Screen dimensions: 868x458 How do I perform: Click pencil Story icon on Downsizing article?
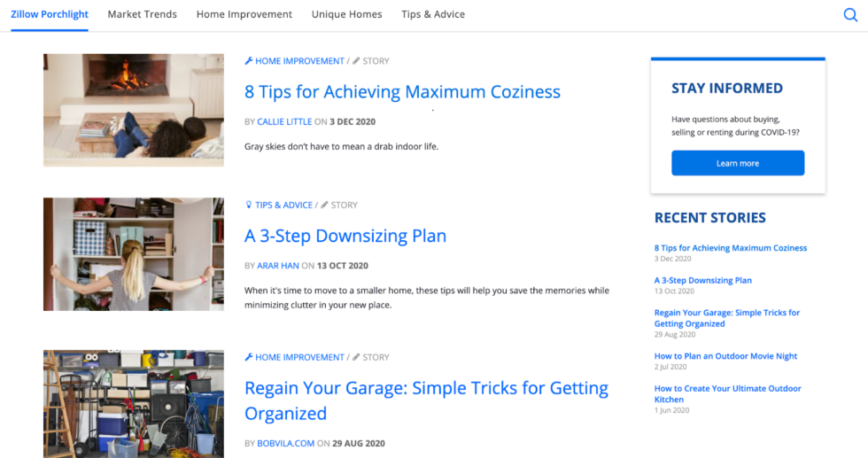[324, 205]
